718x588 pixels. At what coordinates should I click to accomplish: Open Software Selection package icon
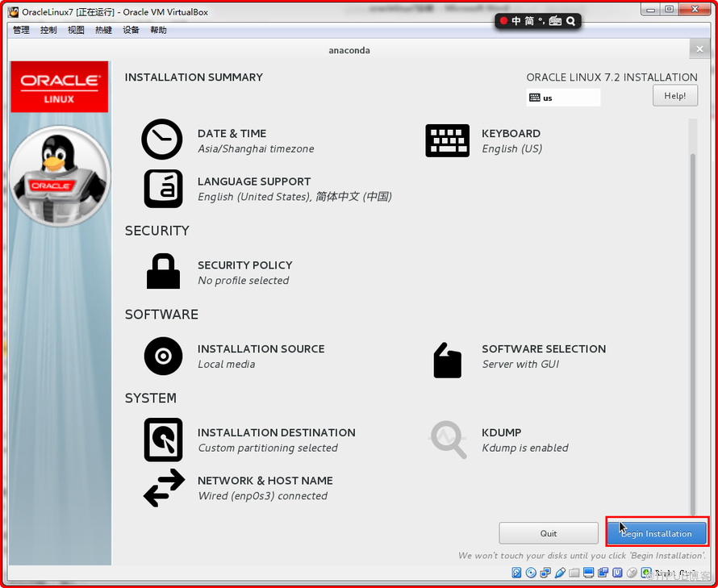[x=448, y=361]
